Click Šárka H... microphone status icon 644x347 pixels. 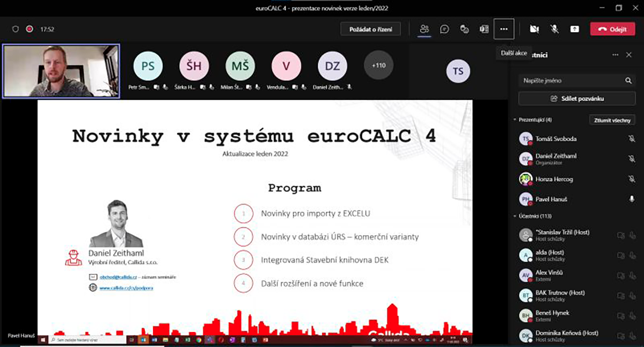click(211, 86)
